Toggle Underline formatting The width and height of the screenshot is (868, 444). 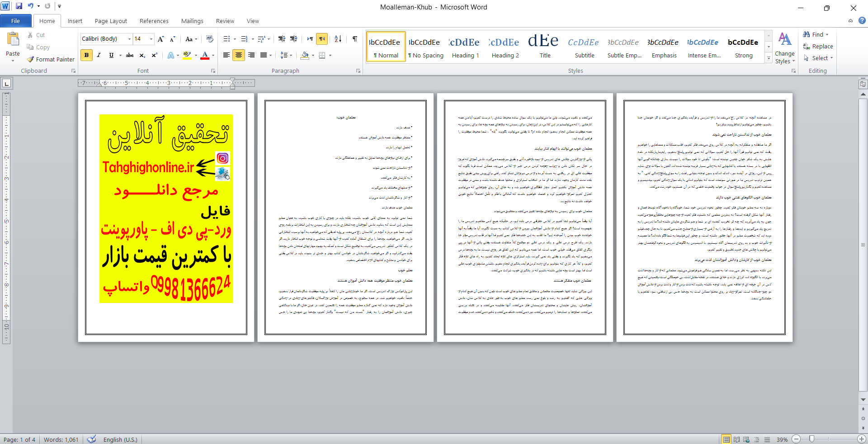(111, 55)
